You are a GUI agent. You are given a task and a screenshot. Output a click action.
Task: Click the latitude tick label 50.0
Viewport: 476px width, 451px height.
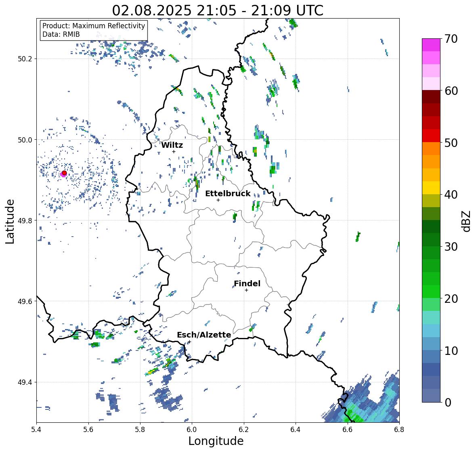[x=25, y=140]
